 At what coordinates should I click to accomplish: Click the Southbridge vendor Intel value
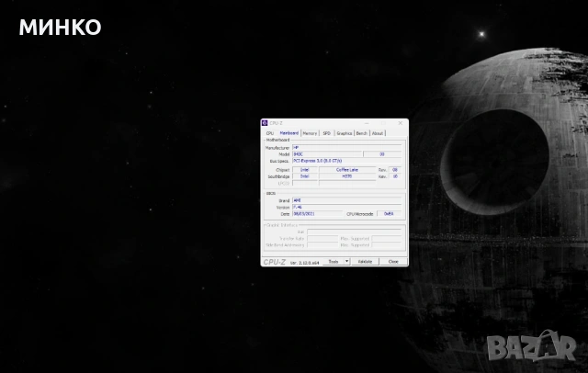(305, 176)
